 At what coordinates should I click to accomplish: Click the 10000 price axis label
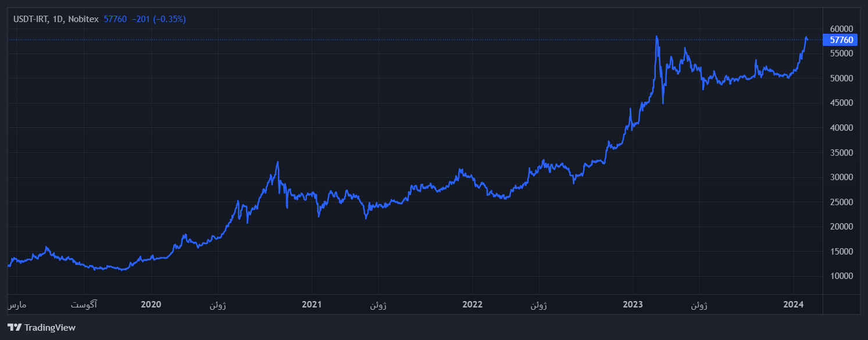pyautogui.click(x=841, y=276)
